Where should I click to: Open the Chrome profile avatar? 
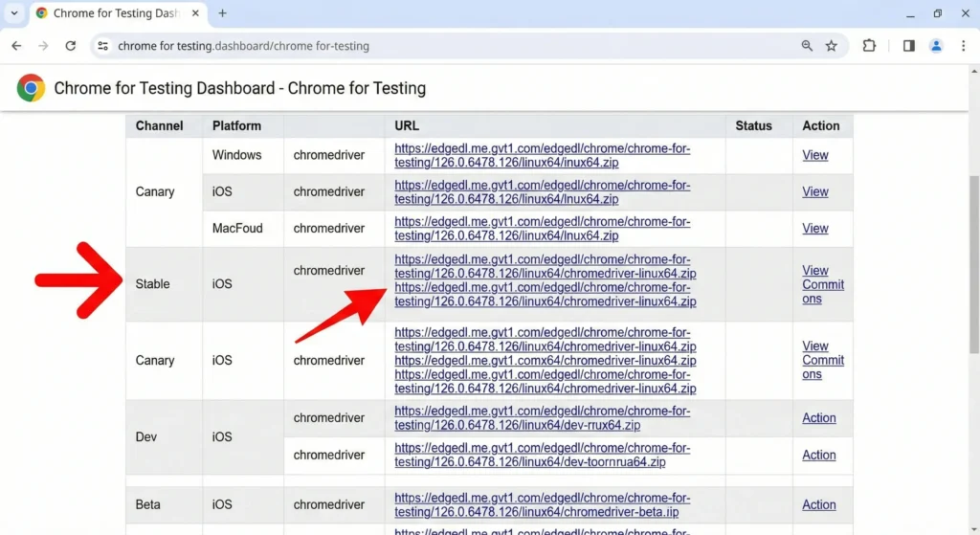tap(936, 46)
